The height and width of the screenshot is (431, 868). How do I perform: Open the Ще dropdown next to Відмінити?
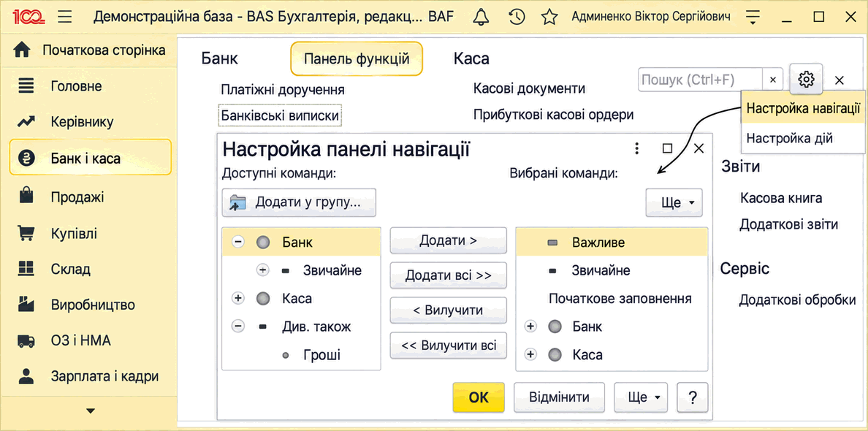(x=641, y=397)
